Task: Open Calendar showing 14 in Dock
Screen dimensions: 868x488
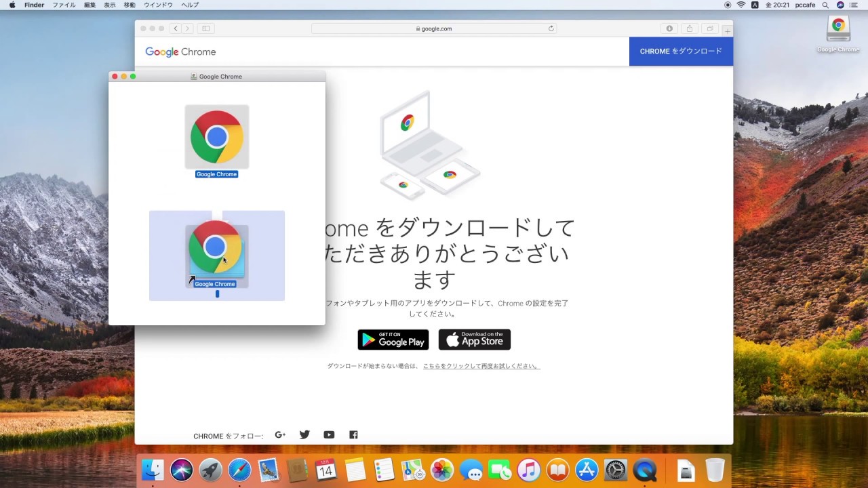Action: [326, 470]
